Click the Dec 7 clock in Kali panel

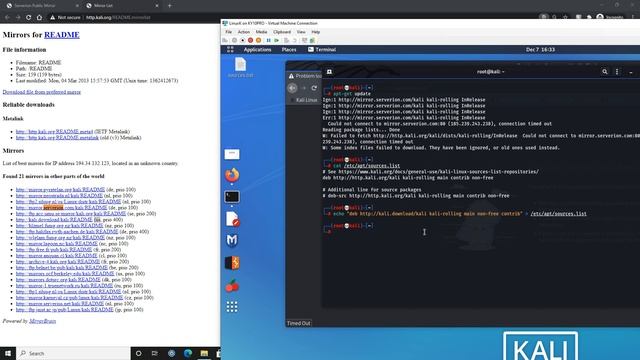(540, 49)
